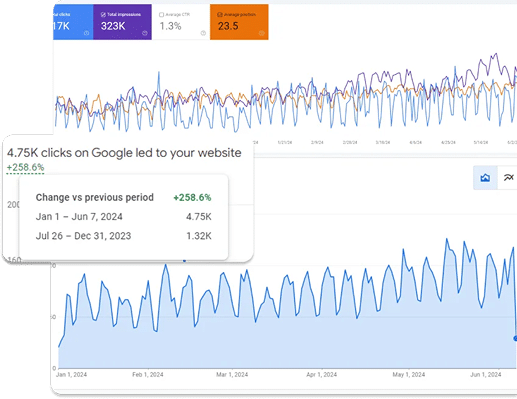Select the Jul 26 – Dec 31, 2023 row
517x399 pixels.
click(123, 236)
